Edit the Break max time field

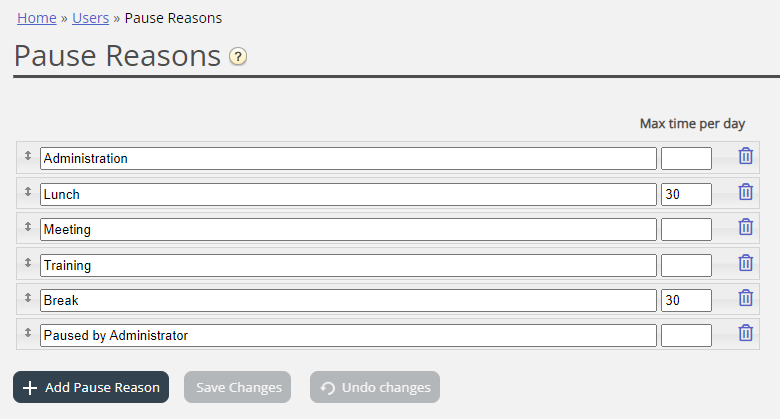(x=686, y=300)
